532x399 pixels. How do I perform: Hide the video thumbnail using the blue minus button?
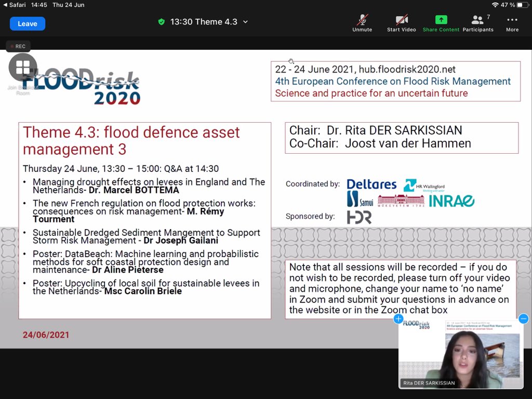523,319
